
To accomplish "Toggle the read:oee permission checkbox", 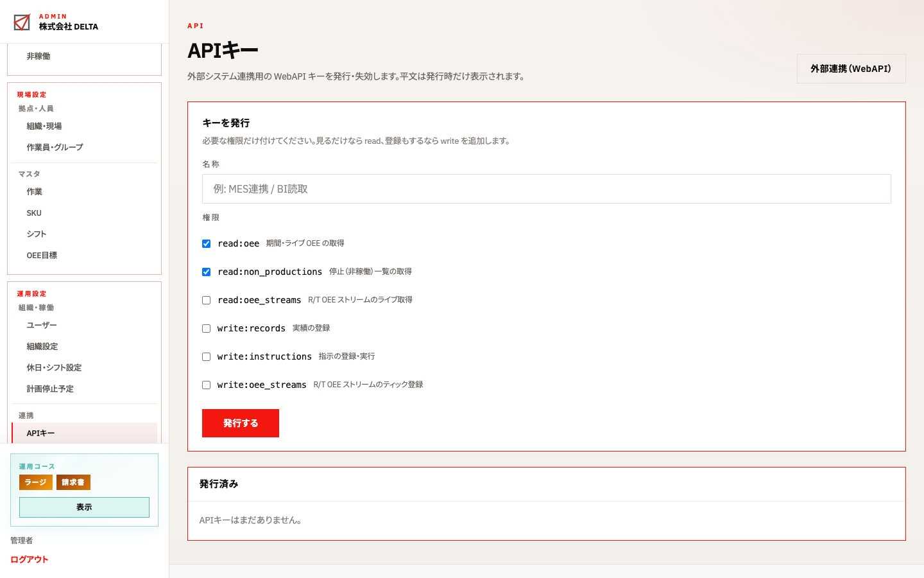I will tap(206, 243).
